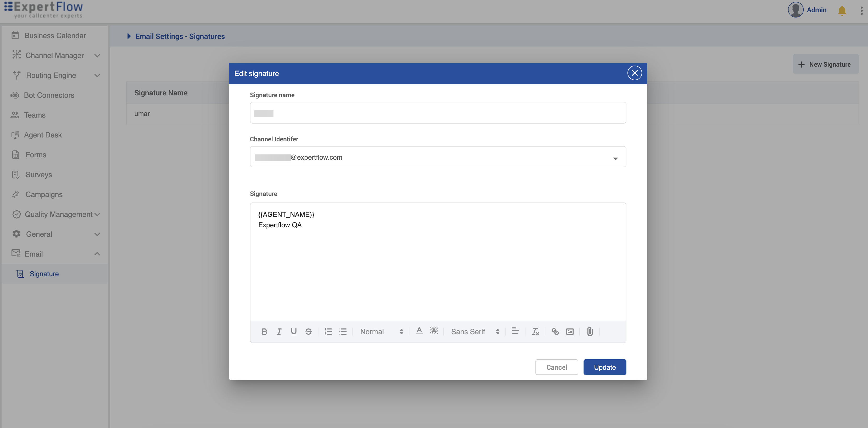Image resolution: width=868 pixels, height=428 pixels.
Task: Toggle underline formatting button
Action: [294, 331]
